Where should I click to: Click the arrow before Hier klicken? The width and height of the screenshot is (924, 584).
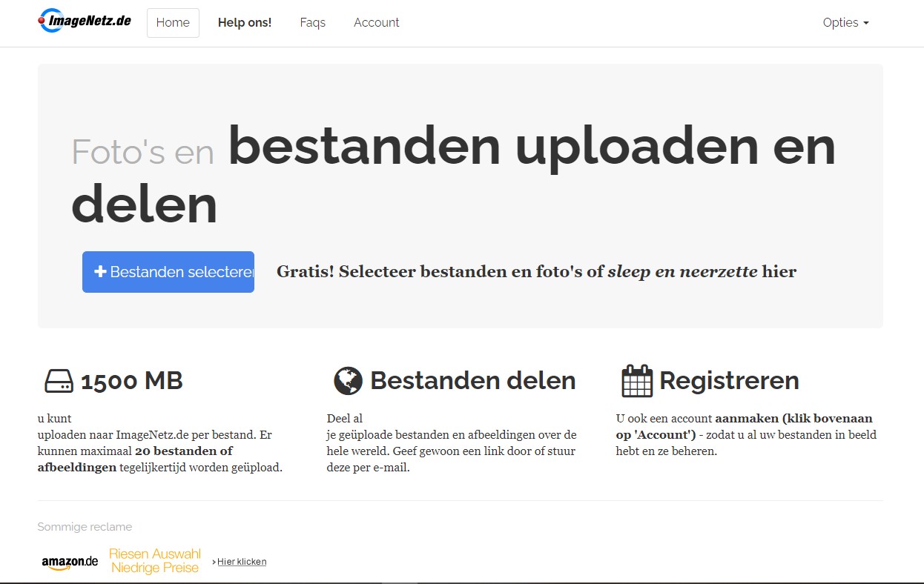click(x=213, y=562)
